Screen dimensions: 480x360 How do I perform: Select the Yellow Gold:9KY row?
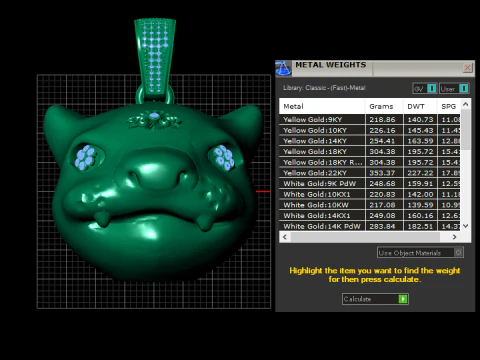[370, 119]
